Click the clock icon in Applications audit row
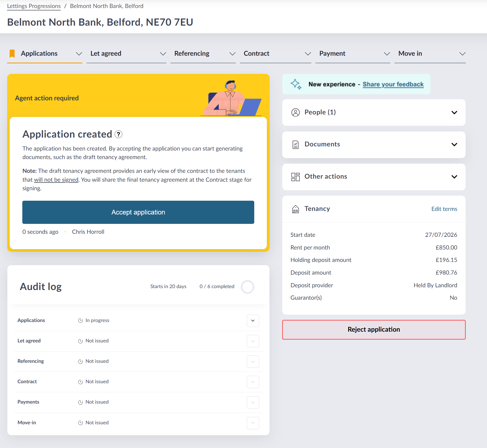The width and height of the screenshot is (487, 448). pos(80,321)
